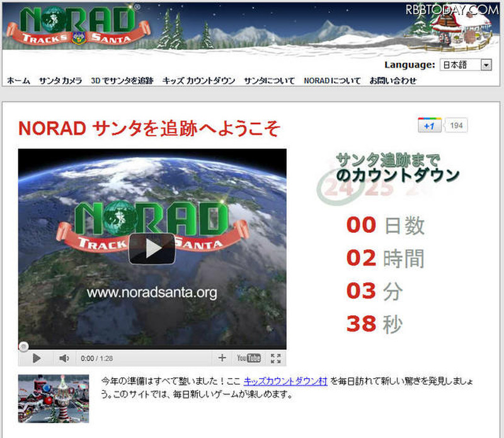The width and height of the screenshot is (504, 438).
Task: Follow the キッズカウントダウン村 hyperlink
Action: [x=285, y=381]
